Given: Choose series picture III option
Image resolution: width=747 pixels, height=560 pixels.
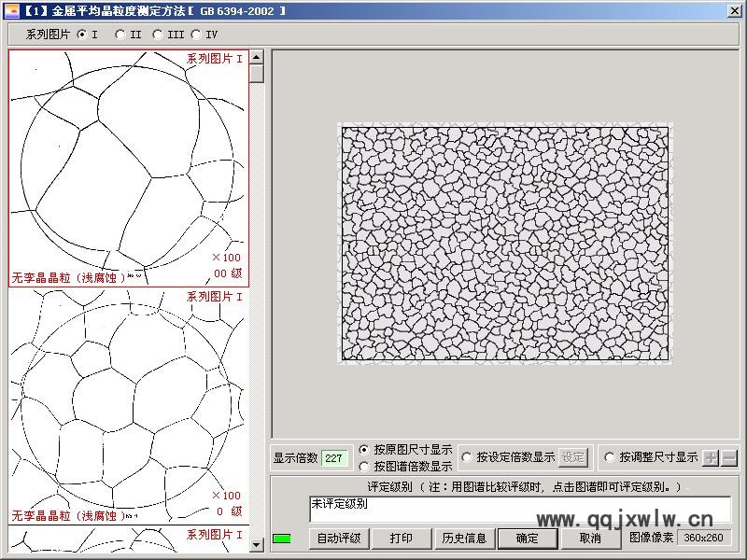Looking at the screenshot, I should 158,35.
